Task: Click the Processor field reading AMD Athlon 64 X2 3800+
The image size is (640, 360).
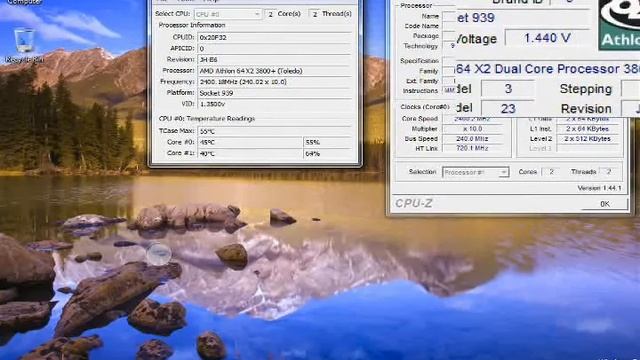Action: click(275, 71)
